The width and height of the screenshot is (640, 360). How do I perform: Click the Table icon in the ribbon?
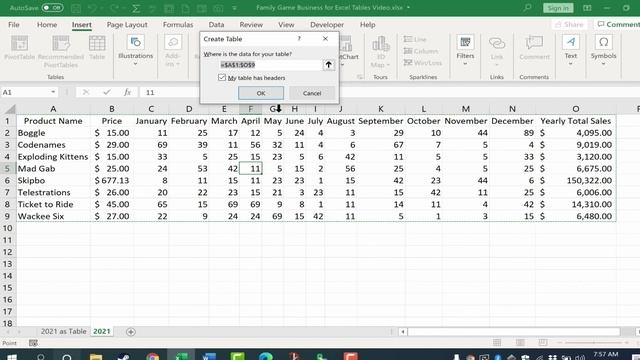(97, 48)
